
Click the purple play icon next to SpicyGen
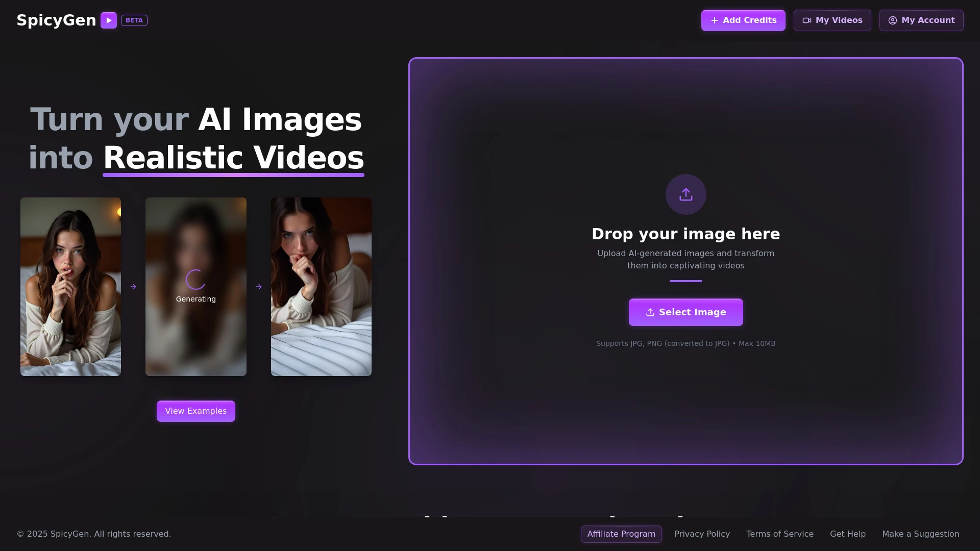coord(108,20)
